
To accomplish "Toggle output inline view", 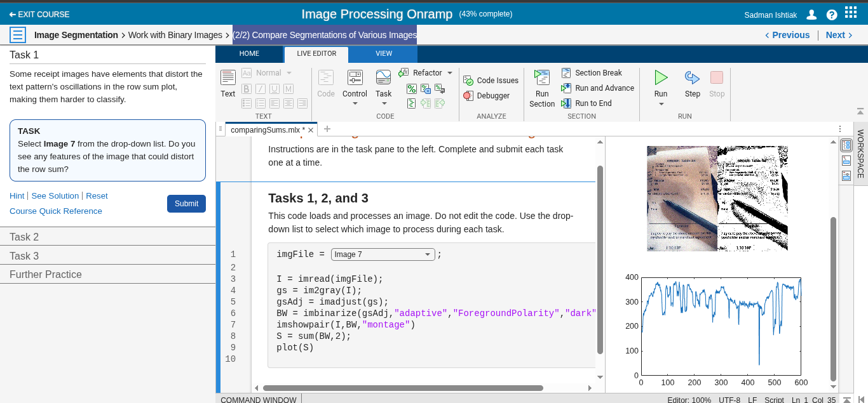I will [x=846, y=161].
